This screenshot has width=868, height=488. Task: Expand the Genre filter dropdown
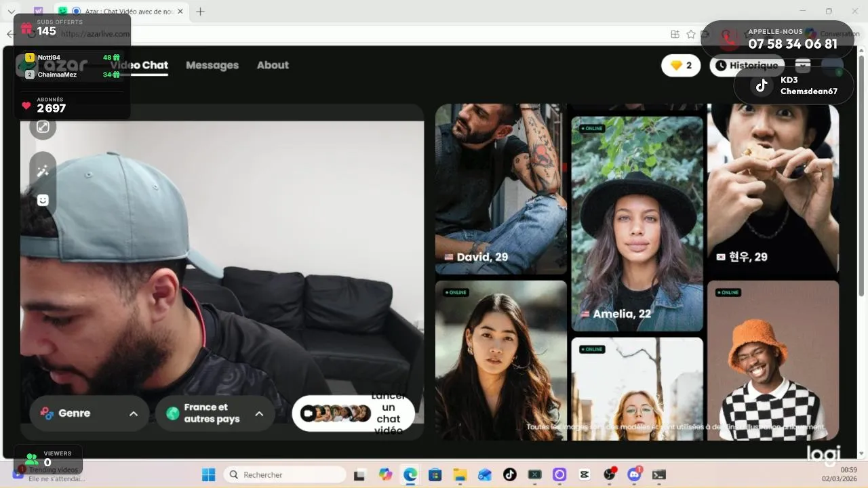(90, 413)
